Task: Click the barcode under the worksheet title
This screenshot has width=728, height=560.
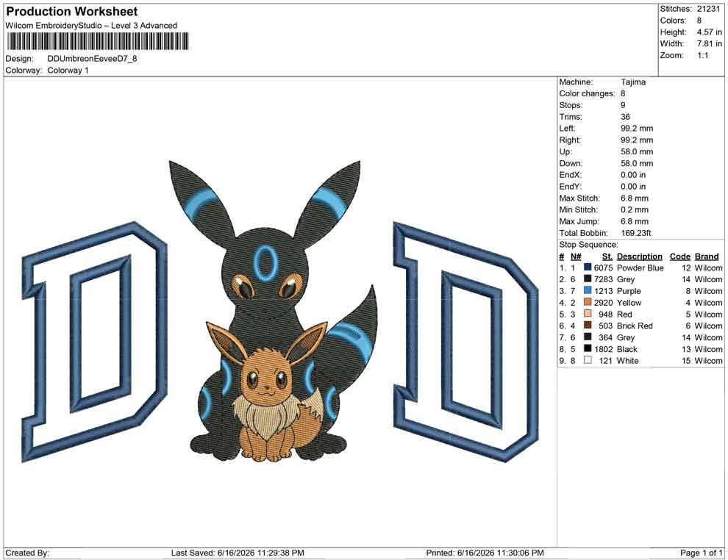Action: [97, 41]
